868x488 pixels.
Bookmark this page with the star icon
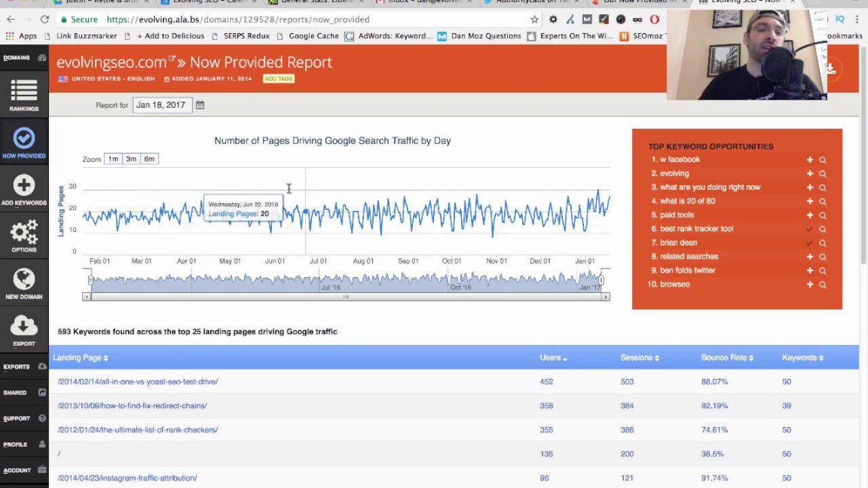pos(534,20)
